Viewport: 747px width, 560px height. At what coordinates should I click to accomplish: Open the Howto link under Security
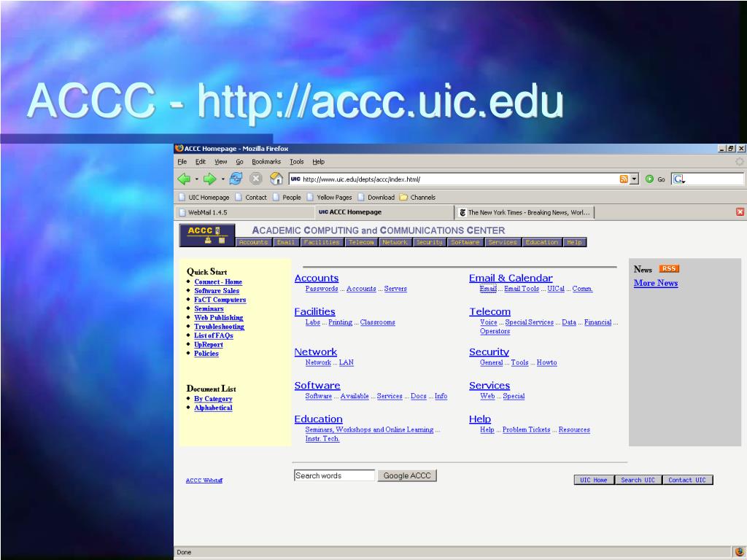546,362
